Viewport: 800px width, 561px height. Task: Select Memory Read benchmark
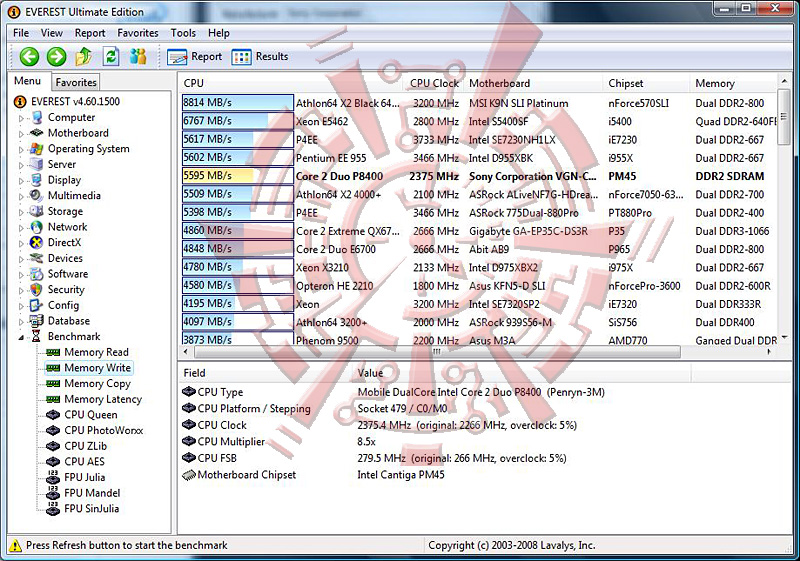96,352
